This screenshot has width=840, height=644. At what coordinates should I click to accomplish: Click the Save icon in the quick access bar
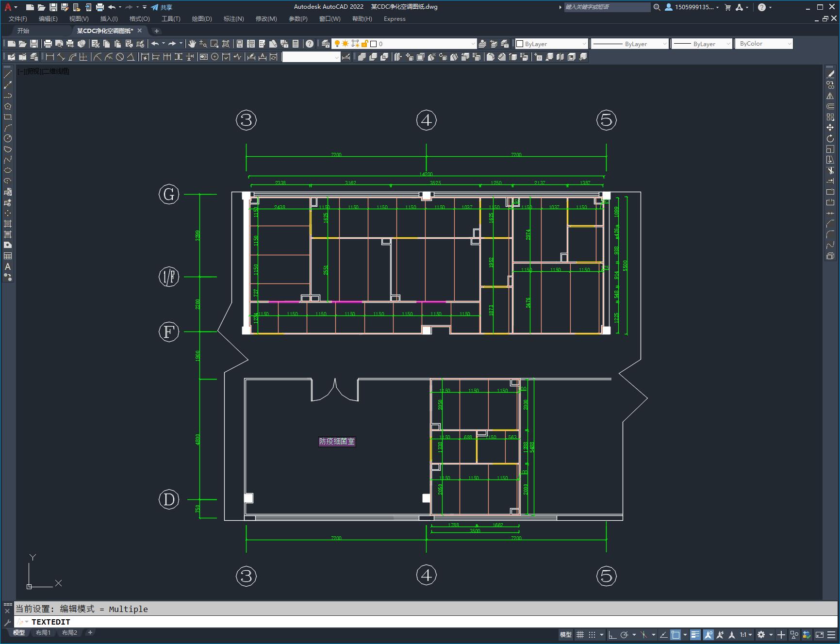click(53, 7)
